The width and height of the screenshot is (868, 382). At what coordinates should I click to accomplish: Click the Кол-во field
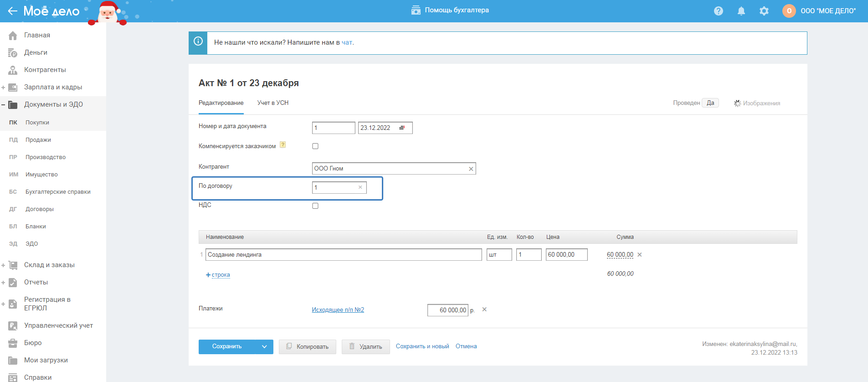point(529,255)
